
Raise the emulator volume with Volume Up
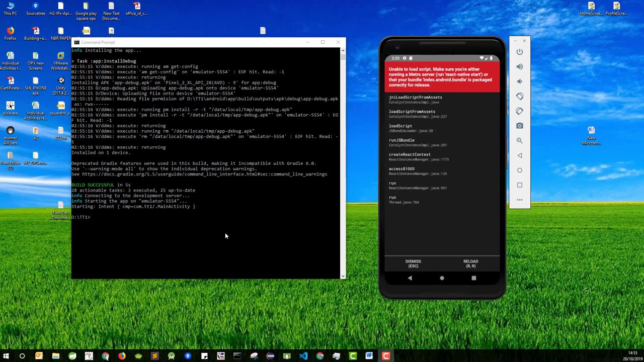coord(520,66)
